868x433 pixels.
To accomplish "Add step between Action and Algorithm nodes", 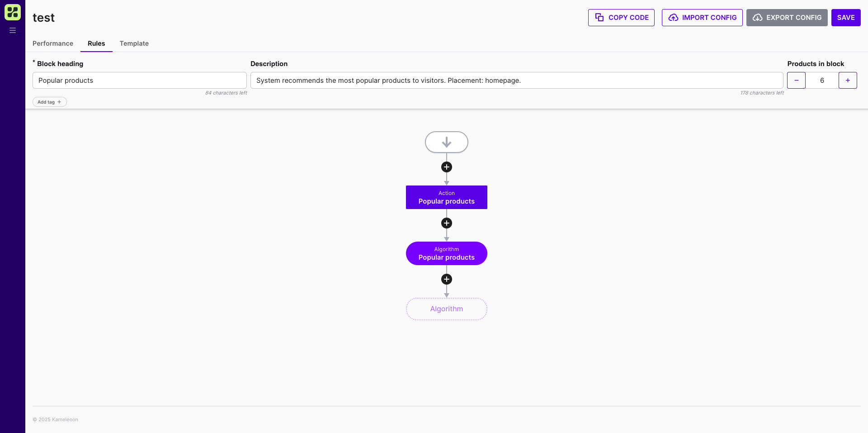I will coord(446,223).
